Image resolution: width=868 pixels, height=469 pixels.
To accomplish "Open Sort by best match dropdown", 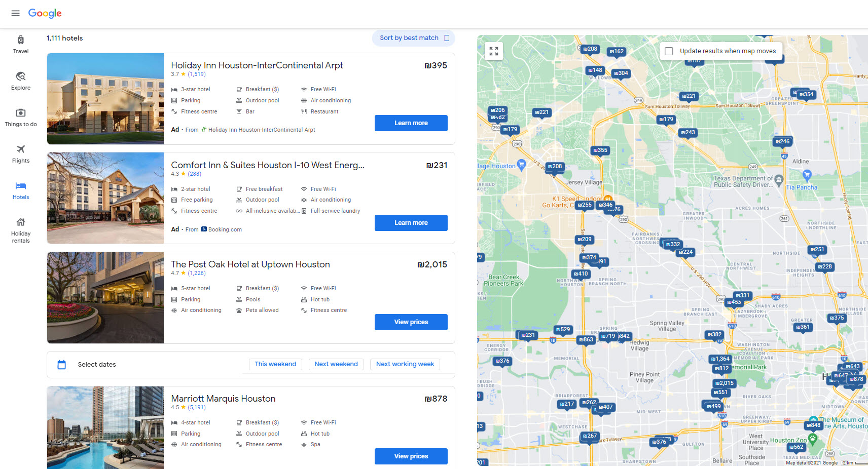I will pos(414,38).
